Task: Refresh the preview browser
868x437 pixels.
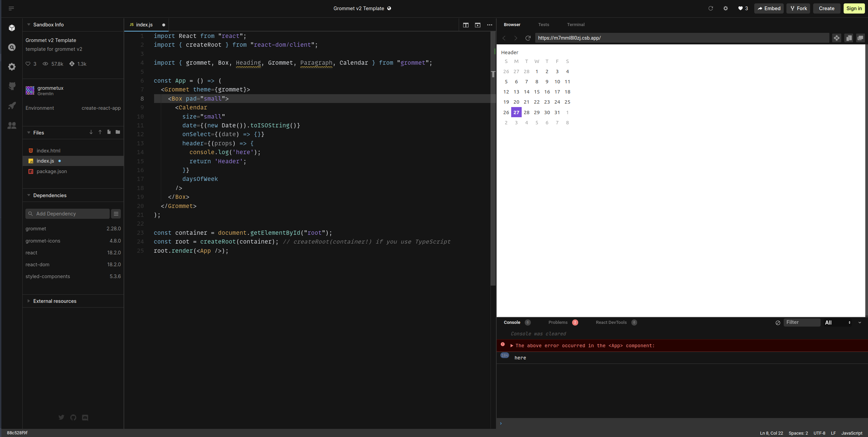Action: [x=528, y=38]
